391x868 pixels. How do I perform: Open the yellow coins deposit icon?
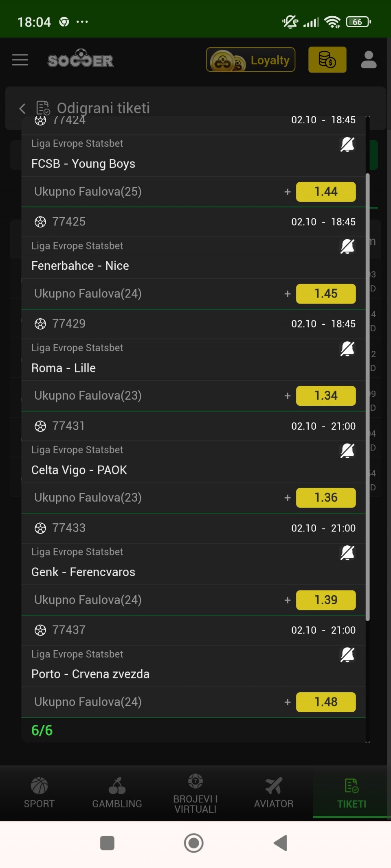327,60
